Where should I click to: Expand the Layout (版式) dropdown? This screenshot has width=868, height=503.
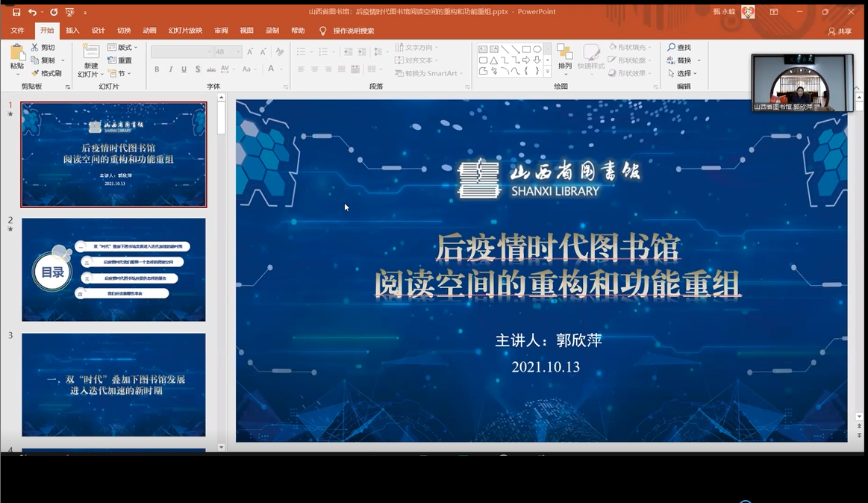[124, 48]
